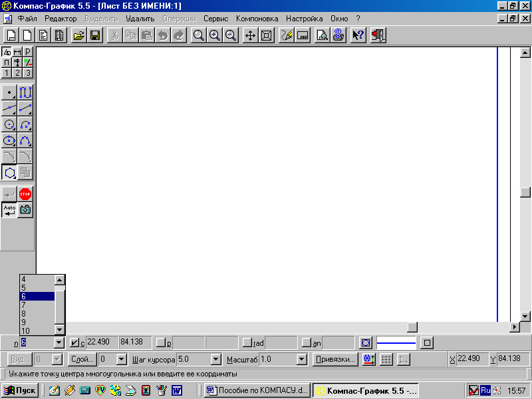
Task: Toggle Auto create object mode
Action: [9, 209]
